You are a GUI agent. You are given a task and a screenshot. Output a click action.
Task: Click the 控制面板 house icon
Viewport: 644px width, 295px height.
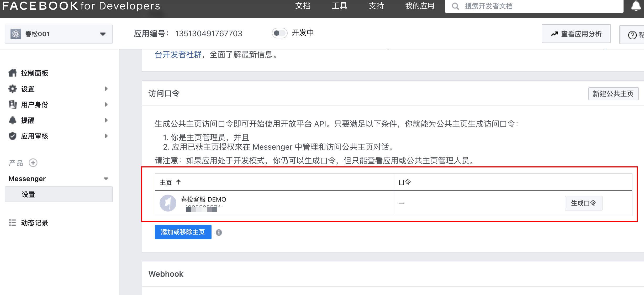[13, 73]
